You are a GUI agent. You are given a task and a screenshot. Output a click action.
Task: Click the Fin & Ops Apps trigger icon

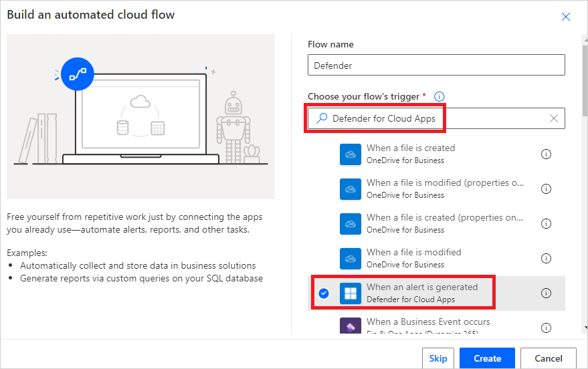click(x=350, y=326)
